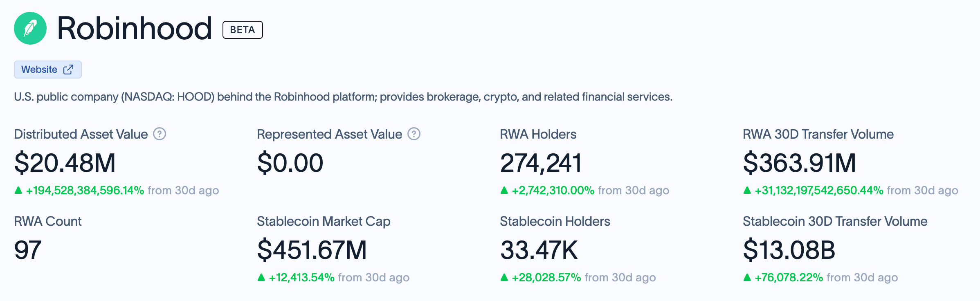Click the Distributed Asset Value label

click(x=81, y=134)
